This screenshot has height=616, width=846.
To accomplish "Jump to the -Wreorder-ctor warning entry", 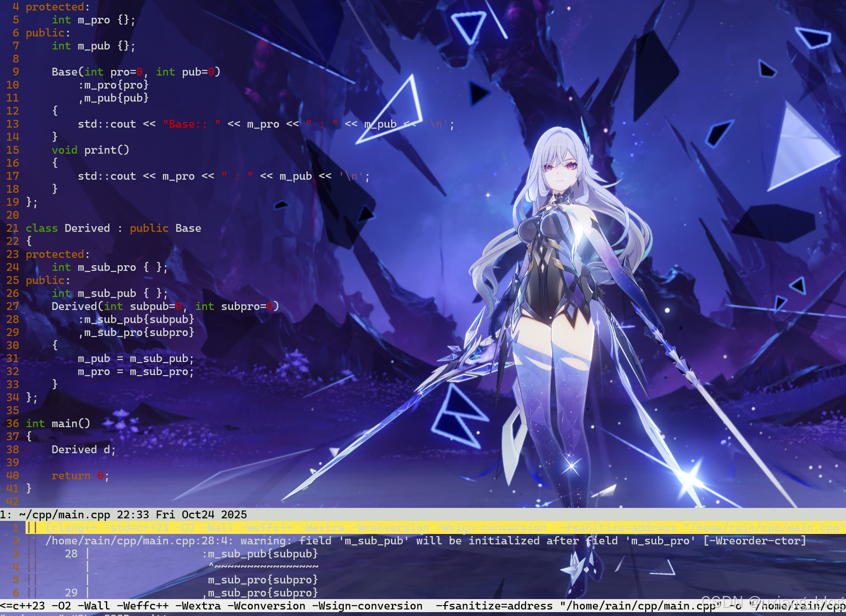I will 754,541.
